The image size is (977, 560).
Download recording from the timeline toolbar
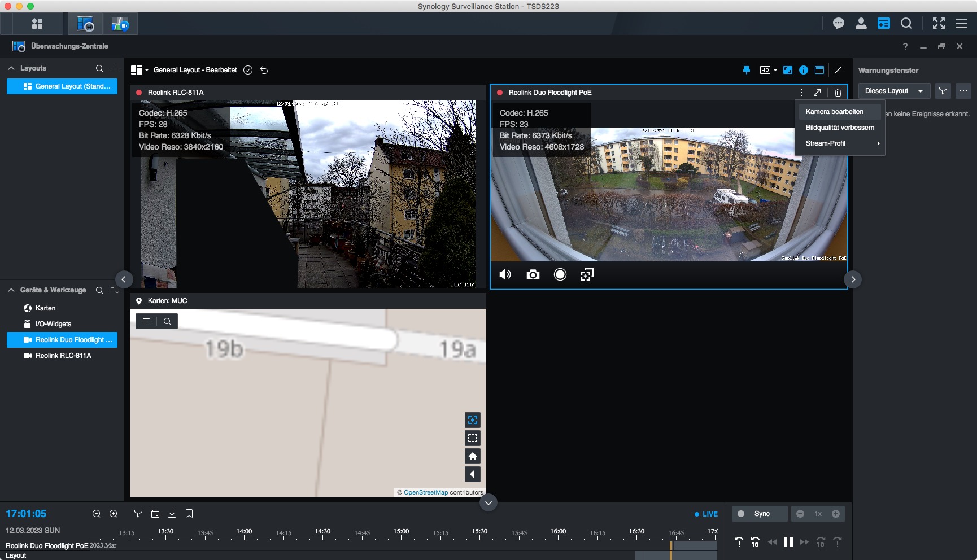coord(172,514)
